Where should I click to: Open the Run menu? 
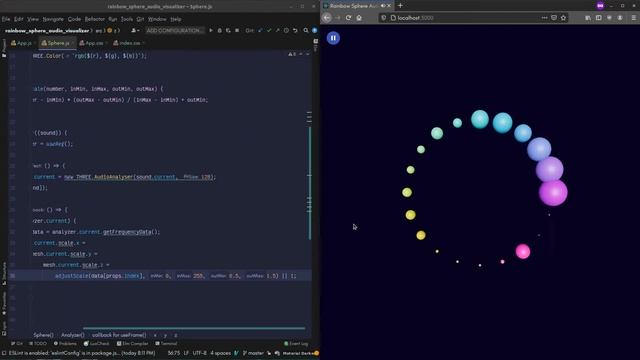click(x=113, y=19)
